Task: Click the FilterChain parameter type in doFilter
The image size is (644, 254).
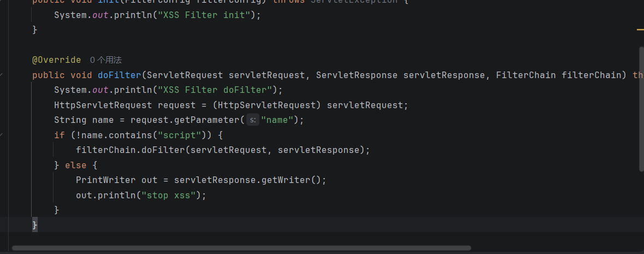Action: click(526, 75)
